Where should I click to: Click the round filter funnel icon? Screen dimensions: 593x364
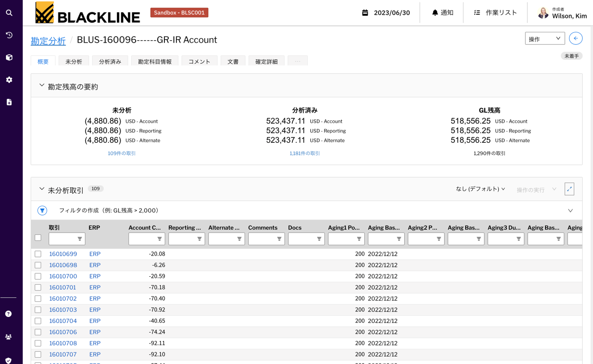[x=42, y=210]
